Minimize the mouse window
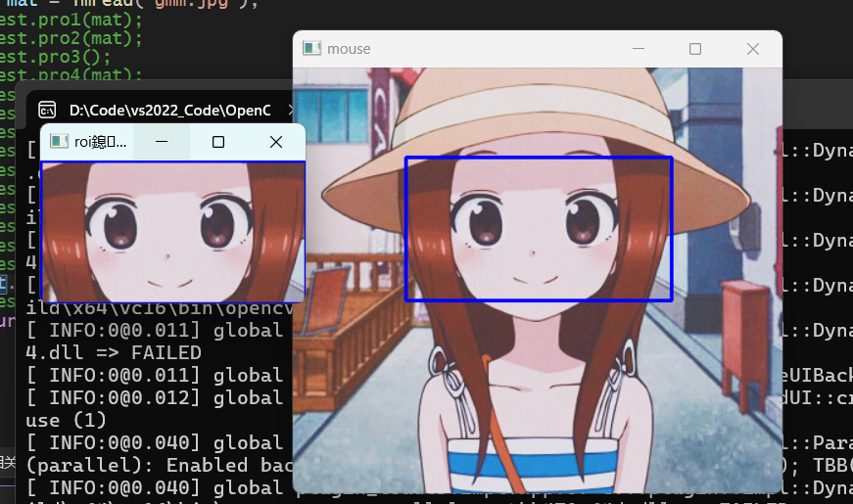Screen dimensions: 853x504 click(639, 49)
